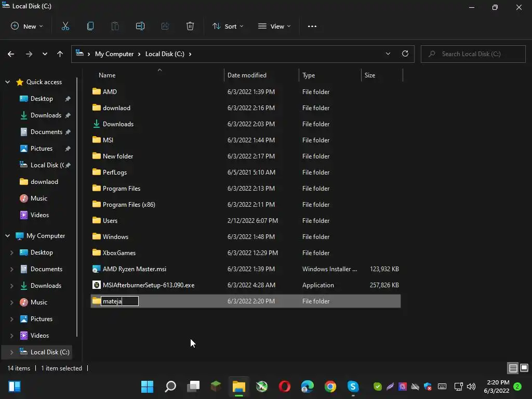This screenshot has height=399, width=532.
Task: Open the Sort options dropdown
Action: 228,26
